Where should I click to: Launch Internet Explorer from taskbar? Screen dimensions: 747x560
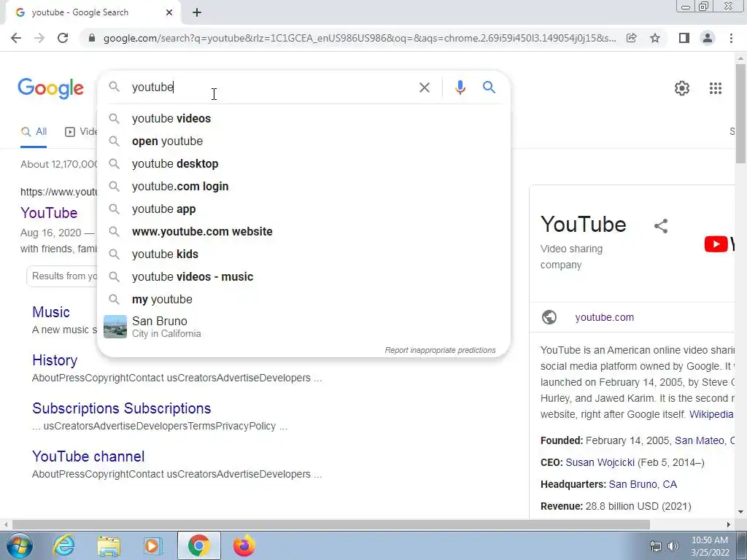64,545
